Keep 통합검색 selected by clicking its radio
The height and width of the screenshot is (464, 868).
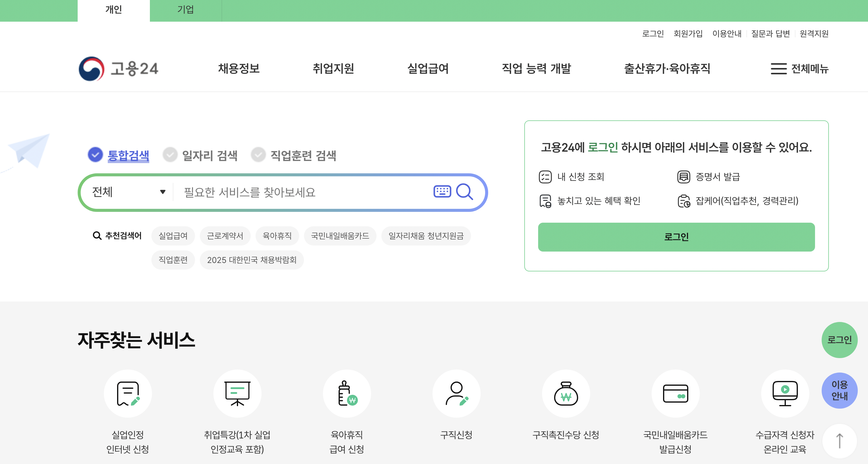(x=95, y=155)
